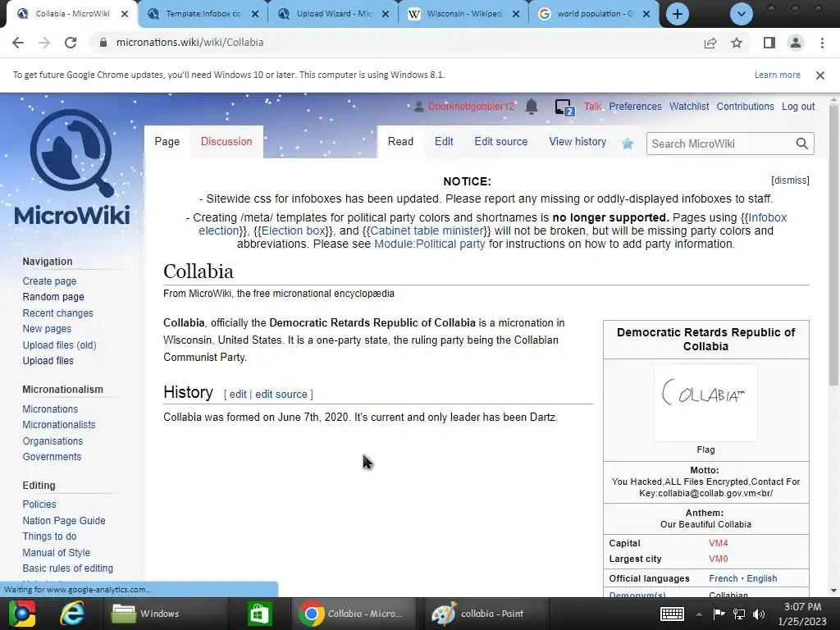Viewport: 840px width, 630px height.
Task: Close the Wisconsin - Wikipedia tab
Action: (516, 14)
